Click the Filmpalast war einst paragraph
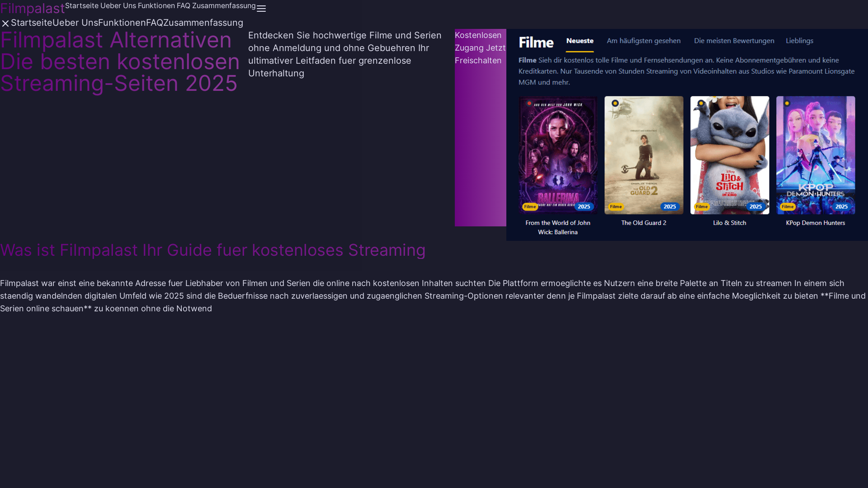 click(433, 296)
